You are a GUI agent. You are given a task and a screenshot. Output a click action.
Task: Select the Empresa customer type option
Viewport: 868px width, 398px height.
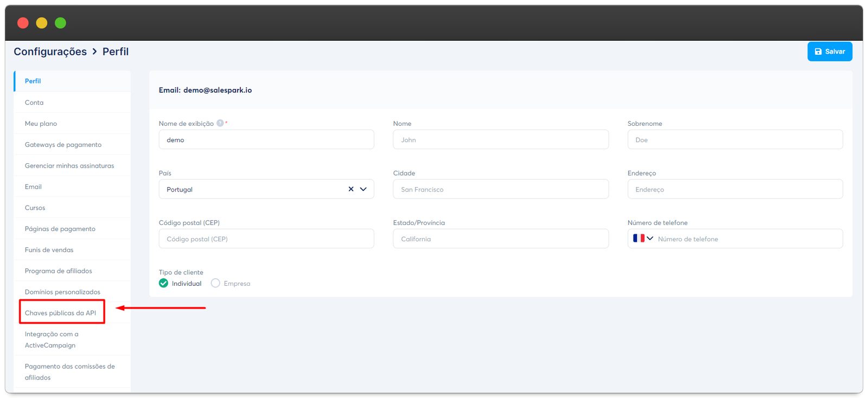point(216,283)
